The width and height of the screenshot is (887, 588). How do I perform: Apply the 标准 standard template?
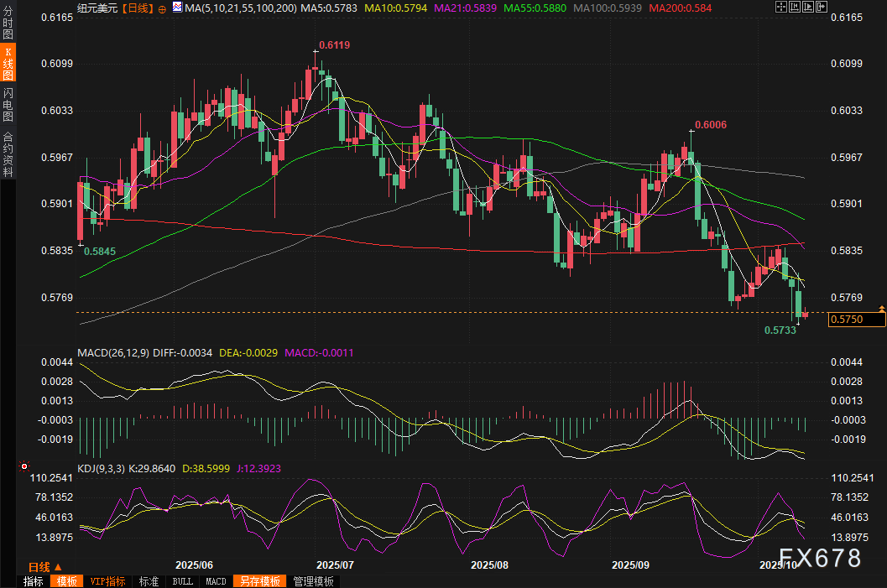pos(149,581)
